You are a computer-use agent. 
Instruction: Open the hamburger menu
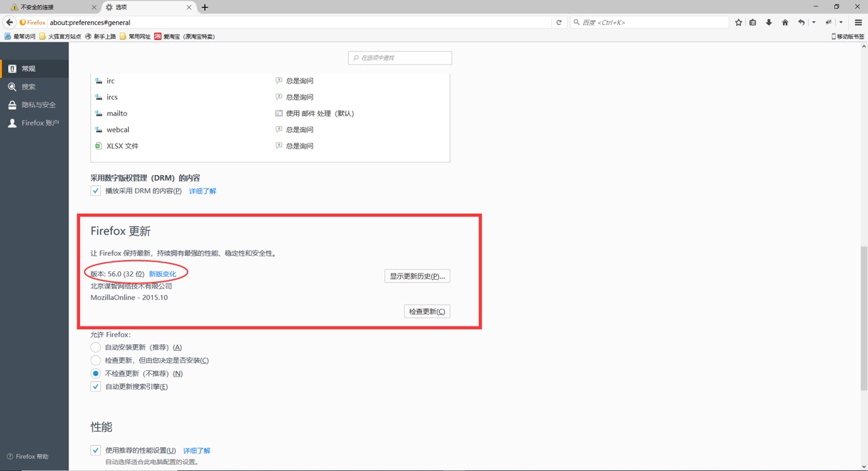858,22
